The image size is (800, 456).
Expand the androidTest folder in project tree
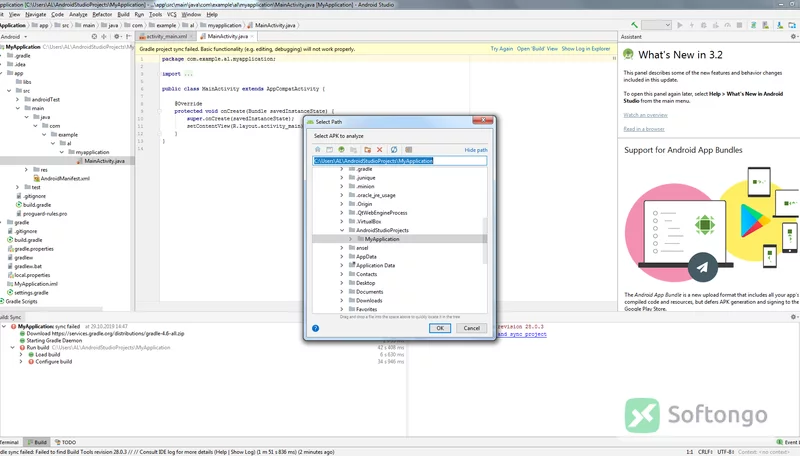click(17, 99)
